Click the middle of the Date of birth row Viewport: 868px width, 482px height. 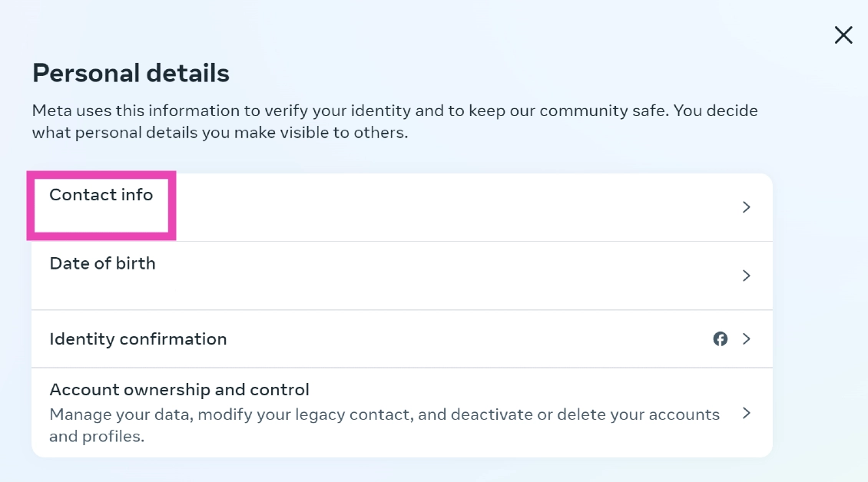pos(402,276)
